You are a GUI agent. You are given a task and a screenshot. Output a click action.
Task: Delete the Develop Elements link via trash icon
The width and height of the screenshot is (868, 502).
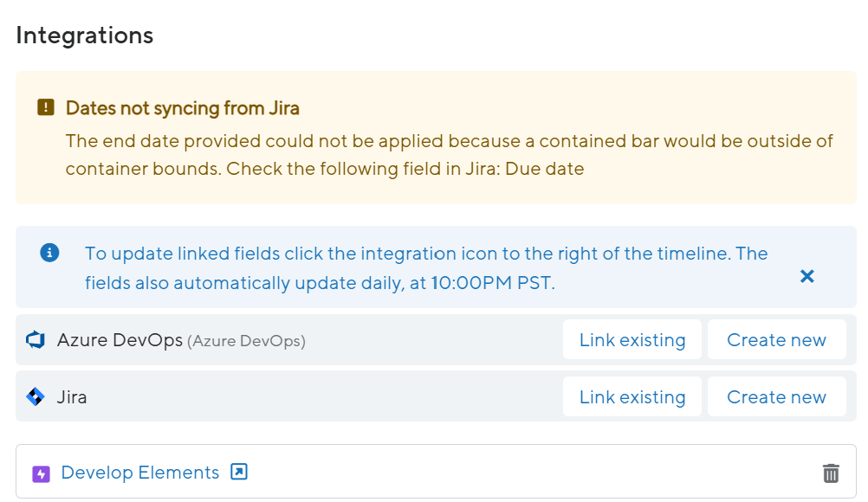coord(831,473)
